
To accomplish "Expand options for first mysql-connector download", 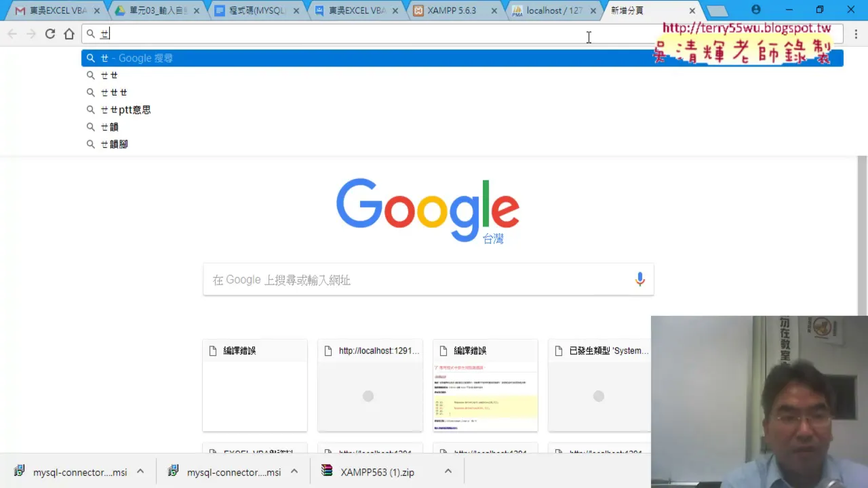I will [140, 471].
